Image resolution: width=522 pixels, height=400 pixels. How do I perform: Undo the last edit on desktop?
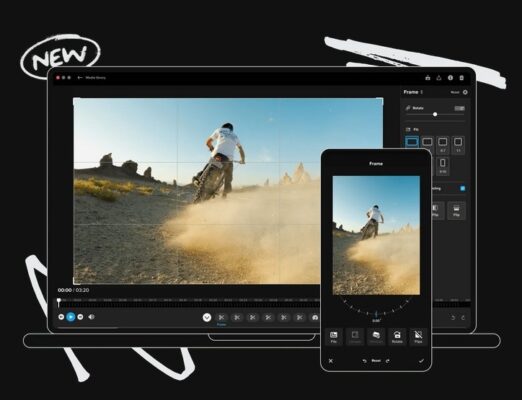pyautogui.click(x=453, y=318)
